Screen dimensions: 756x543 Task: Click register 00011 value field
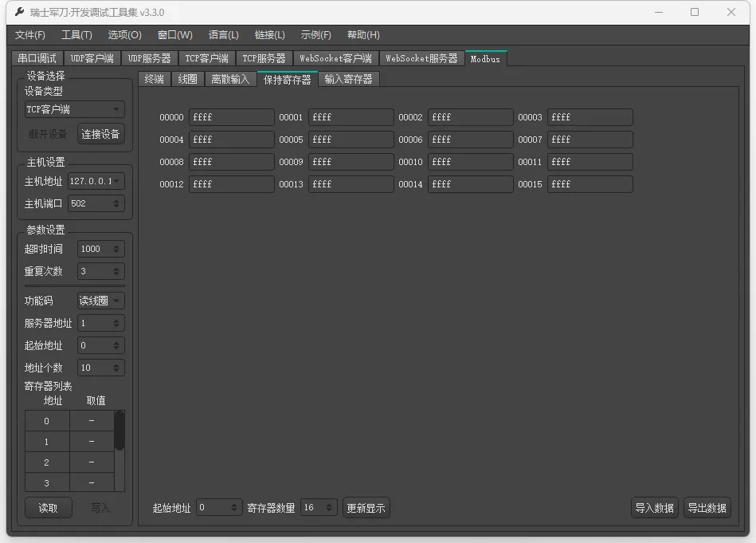tap(590, 162)
